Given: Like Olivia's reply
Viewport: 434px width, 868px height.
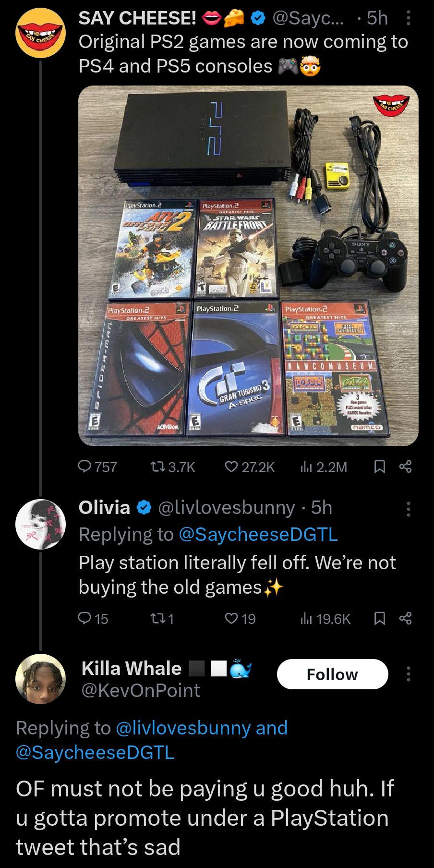Looking at the screenshot, I should click(x=232, y=619).
